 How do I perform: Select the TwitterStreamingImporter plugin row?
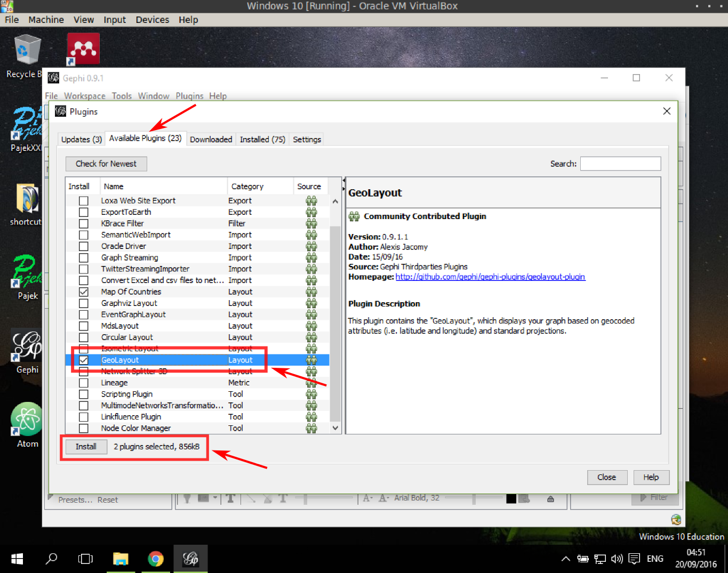(x=197, y=269)
